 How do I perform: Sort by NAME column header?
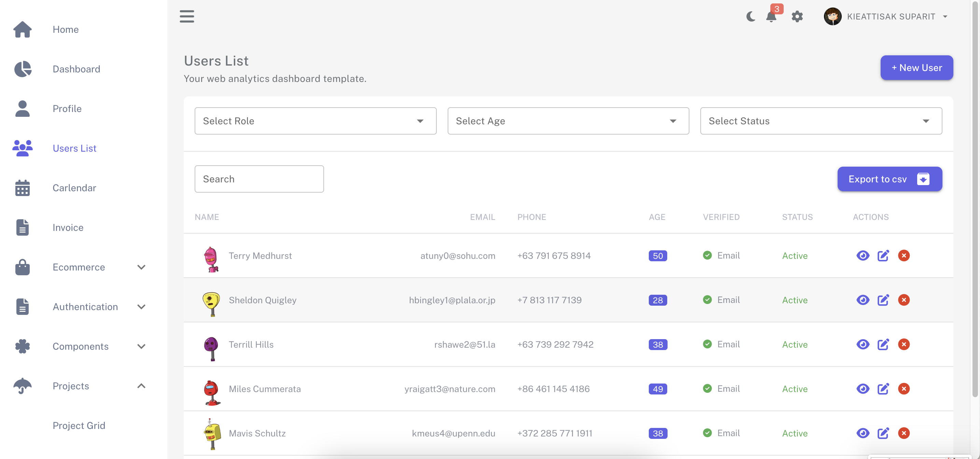[x=207, y=217]
